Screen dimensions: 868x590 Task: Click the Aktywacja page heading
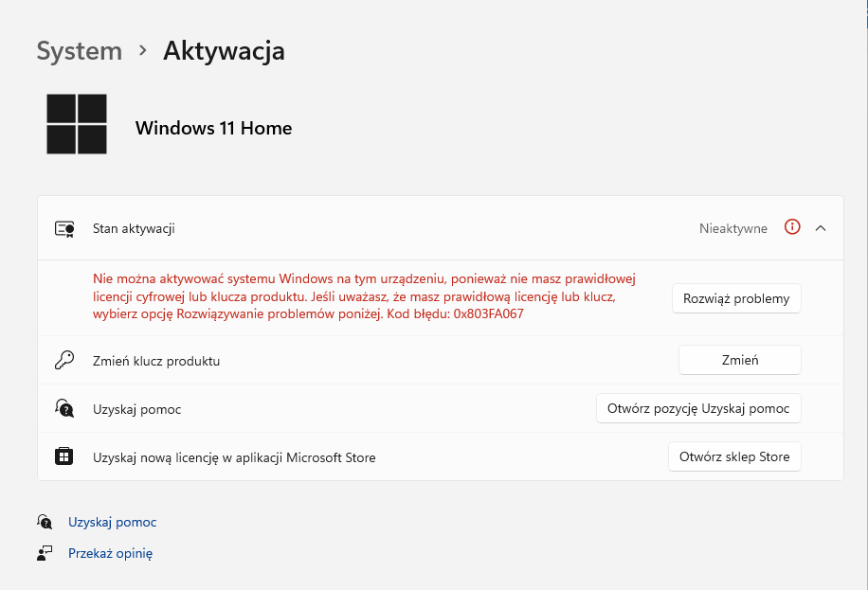224,51
